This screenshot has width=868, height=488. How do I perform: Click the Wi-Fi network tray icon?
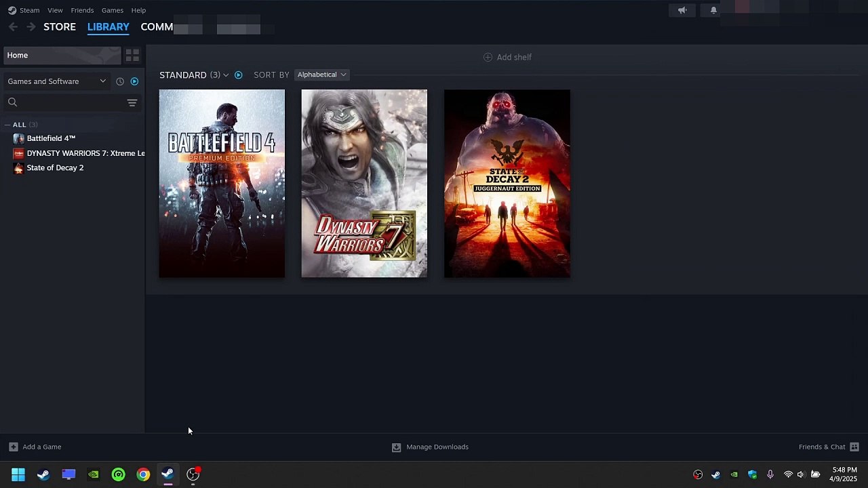[788, 474]
